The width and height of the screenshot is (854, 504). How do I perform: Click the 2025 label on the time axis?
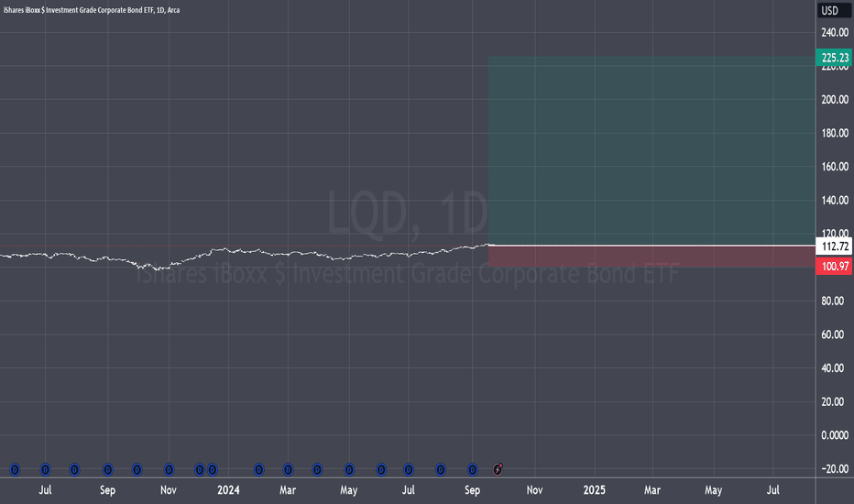594,490
